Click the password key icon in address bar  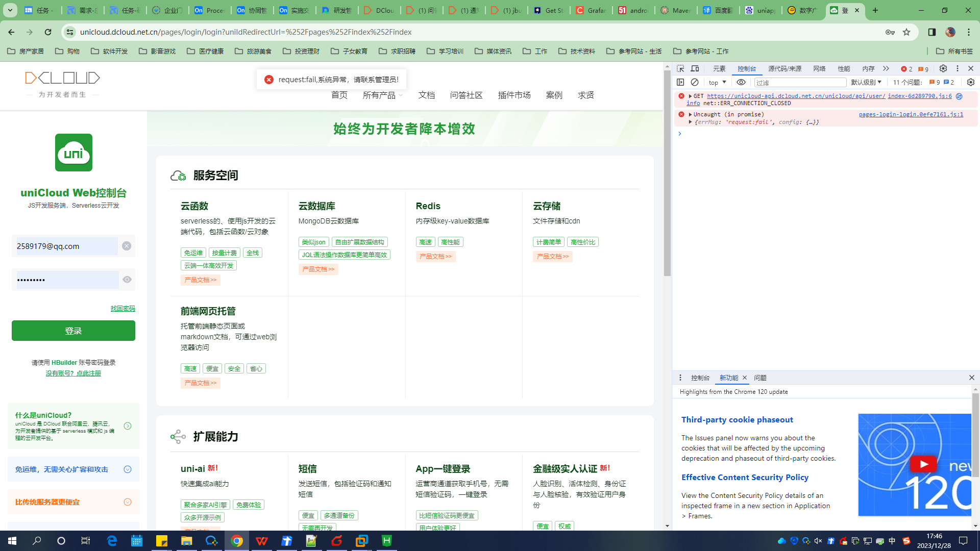890,32
